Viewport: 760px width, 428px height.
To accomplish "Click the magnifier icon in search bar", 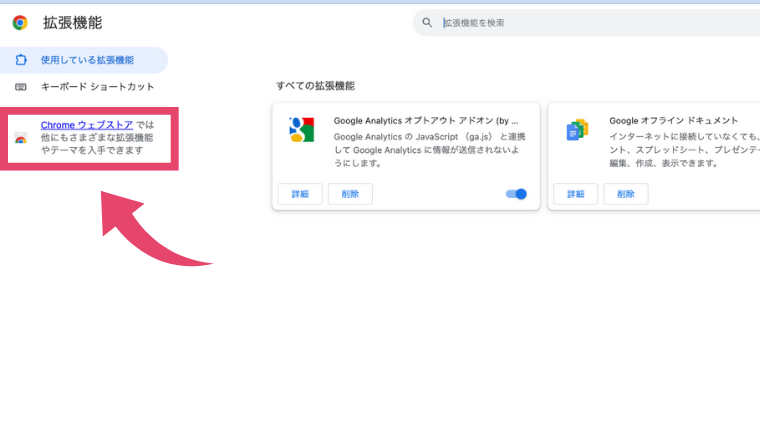I will [x=427, y=23].
